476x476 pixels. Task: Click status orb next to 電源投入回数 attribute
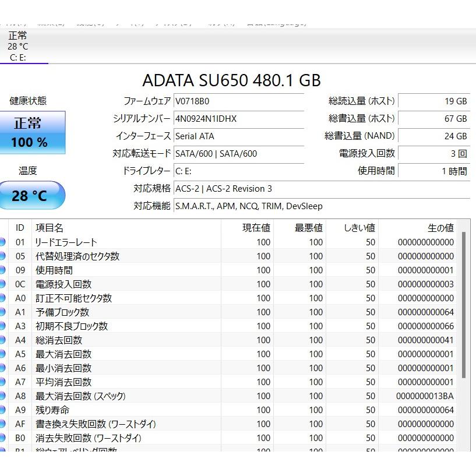tap(2, 284)
